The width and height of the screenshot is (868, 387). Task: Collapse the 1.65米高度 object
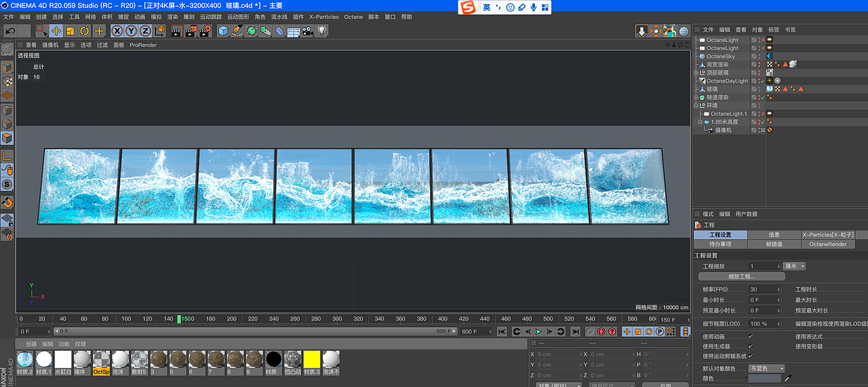701,122
